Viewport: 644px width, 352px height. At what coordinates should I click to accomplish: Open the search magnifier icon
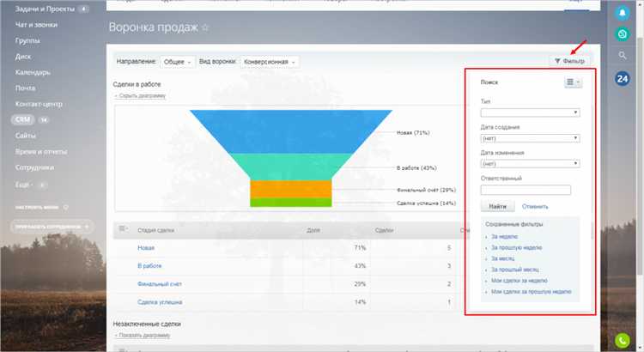[623, 55]
